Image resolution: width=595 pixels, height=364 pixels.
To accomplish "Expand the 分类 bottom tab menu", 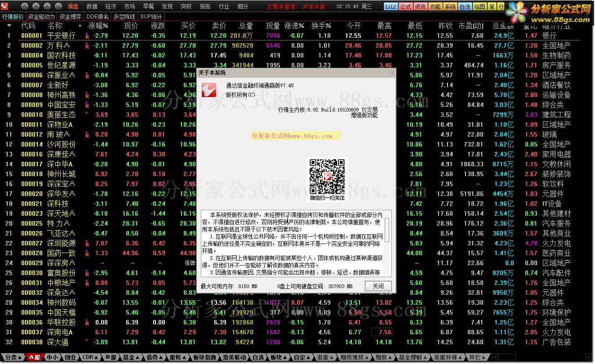I will tap(13, 357).
